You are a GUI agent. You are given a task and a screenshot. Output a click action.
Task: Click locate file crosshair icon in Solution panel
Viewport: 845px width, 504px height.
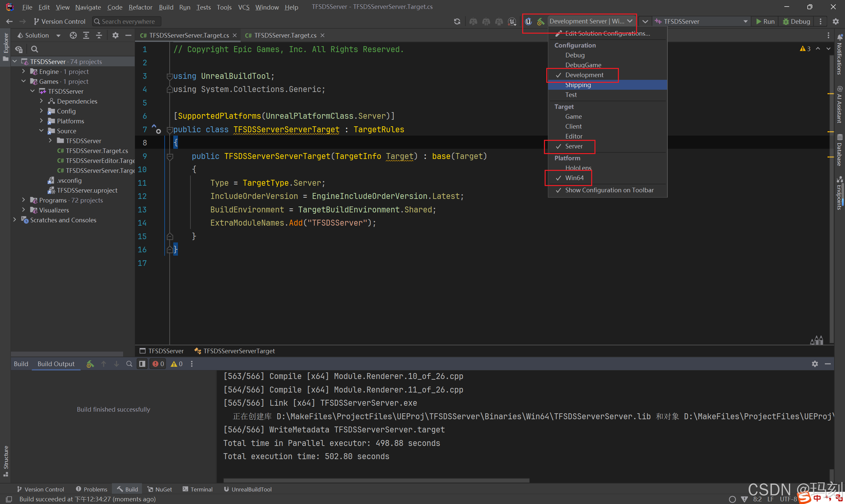(x=73, y=35)
